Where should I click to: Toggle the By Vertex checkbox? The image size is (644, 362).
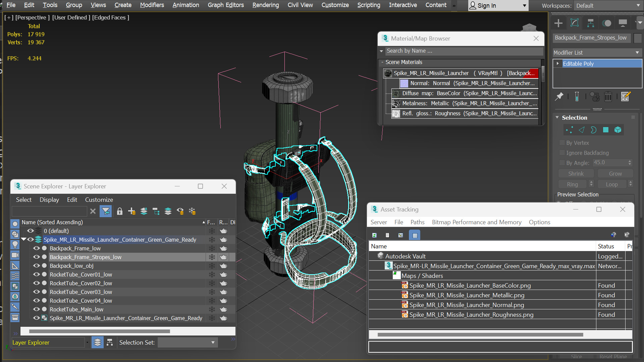tap(562, 143)
